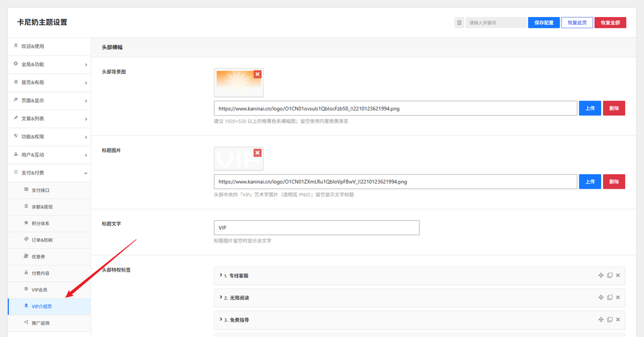Expand the 功能&权限 chevron arrow

(86, 137)
